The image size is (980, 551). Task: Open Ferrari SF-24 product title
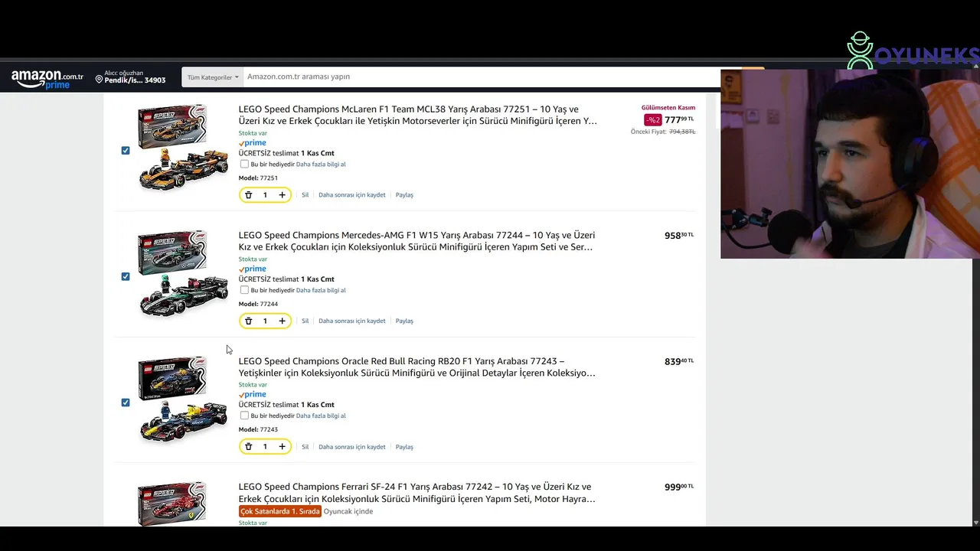tap(416, 493)
